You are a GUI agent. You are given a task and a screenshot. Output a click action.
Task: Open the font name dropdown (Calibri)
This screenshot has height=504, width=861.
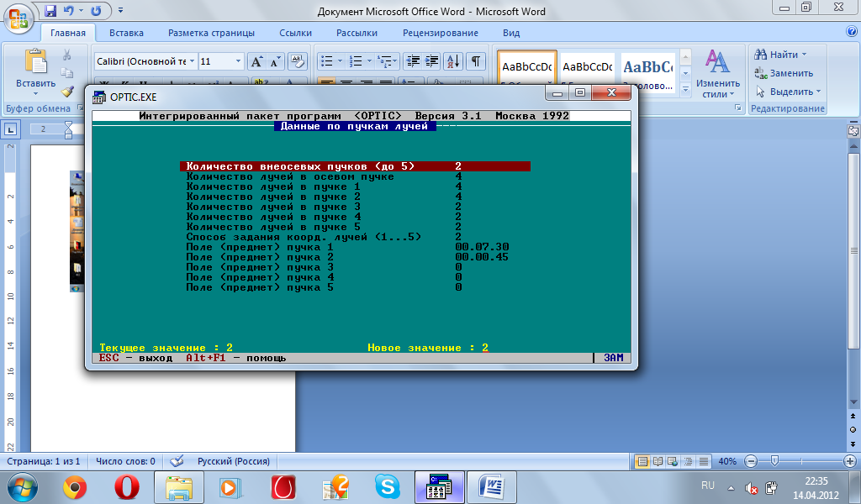click(193, 61)
